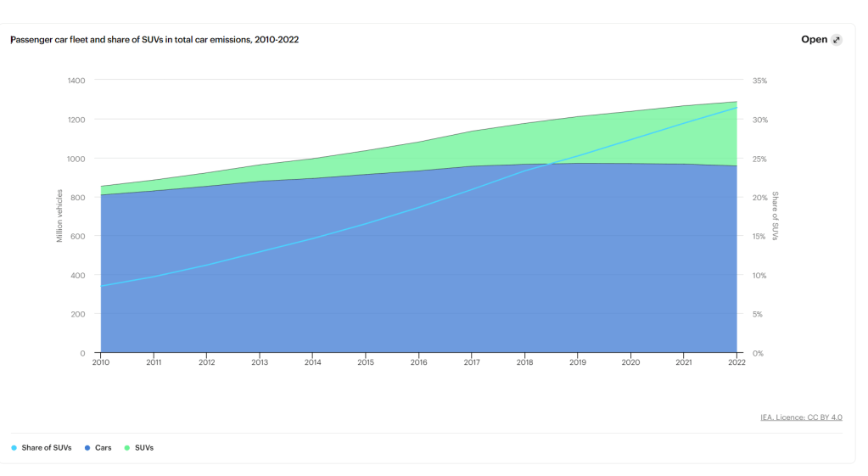Select the 2010 x-axis year label
Viewport: 868px width, 476px height.
(100, 362)
